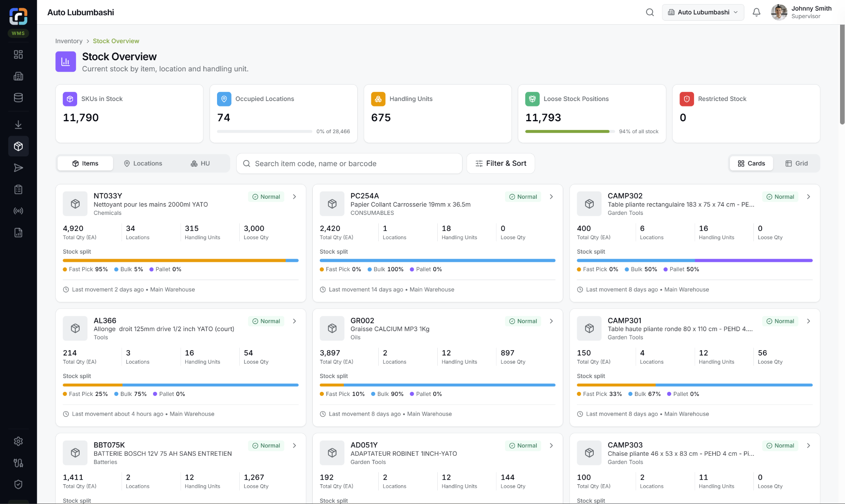Select the HU tab
845x504 pixels.
(200, 163)
